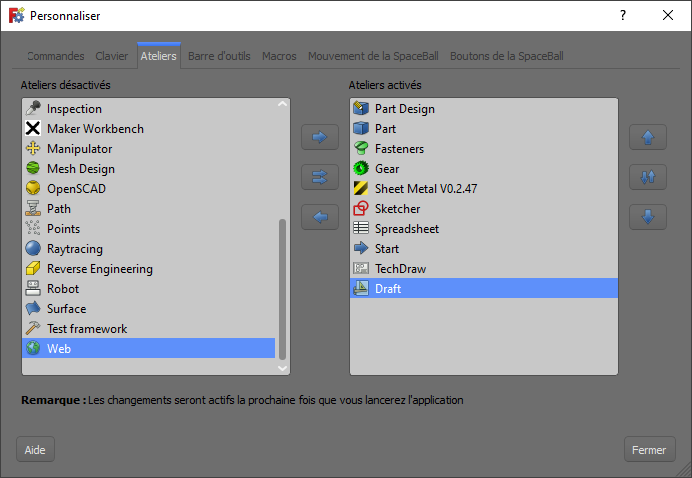This screenshot has height=478, width=692.
Task: Select the Gear workbench icon
Action: pyautogui.click(x=362, y=168)
